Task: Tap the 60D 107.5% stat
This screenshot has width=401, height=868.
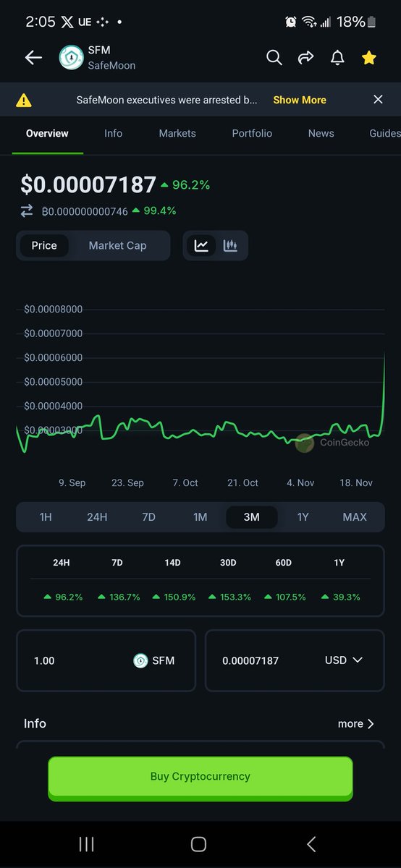Action: pos(284,597)
